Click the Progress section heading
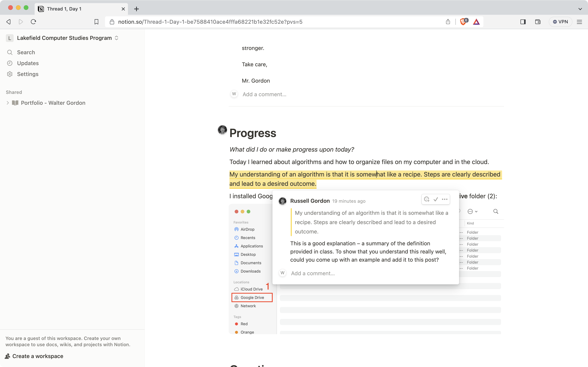588x367 pixels. (252, 132)
